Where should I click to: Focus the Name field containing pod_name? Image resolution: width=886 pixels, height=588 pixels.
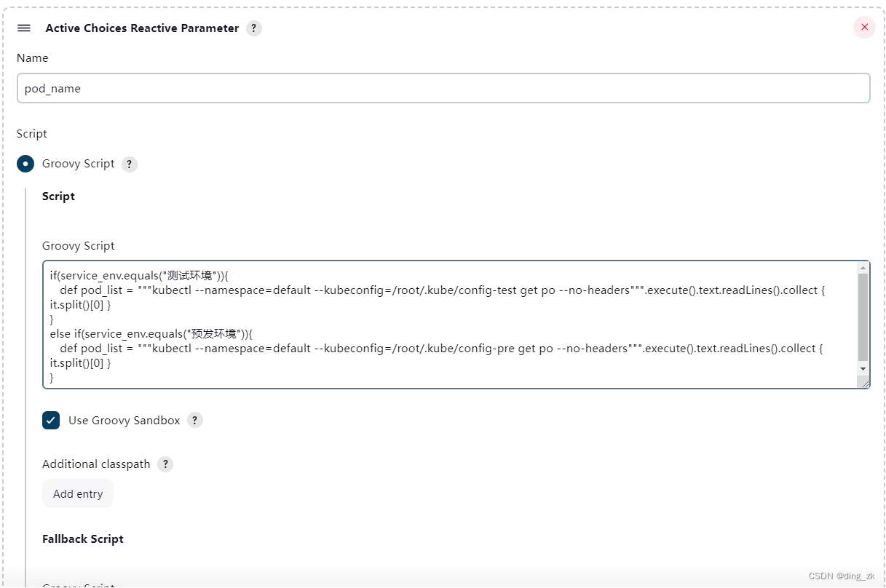tap(443, 88)
